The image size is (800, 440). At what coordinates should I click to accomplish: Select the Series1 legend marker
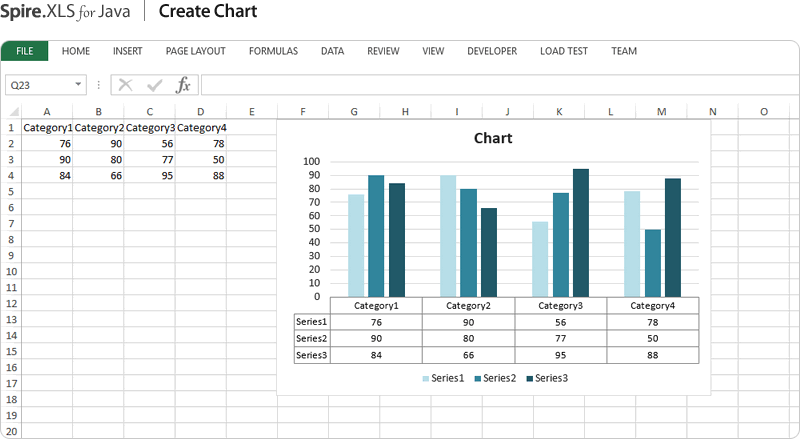coord(426,378)
